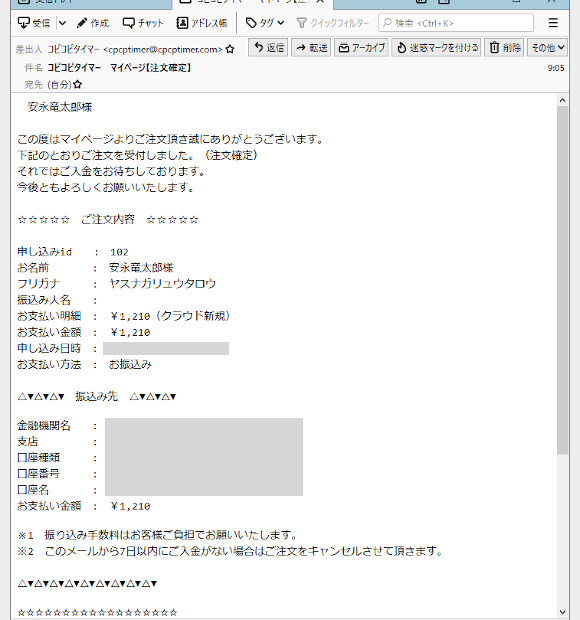The width and height of the screenshot is (580, 620).
Task: Expand the 受信 dropdown arrow
Action: (x=62, y=23)
